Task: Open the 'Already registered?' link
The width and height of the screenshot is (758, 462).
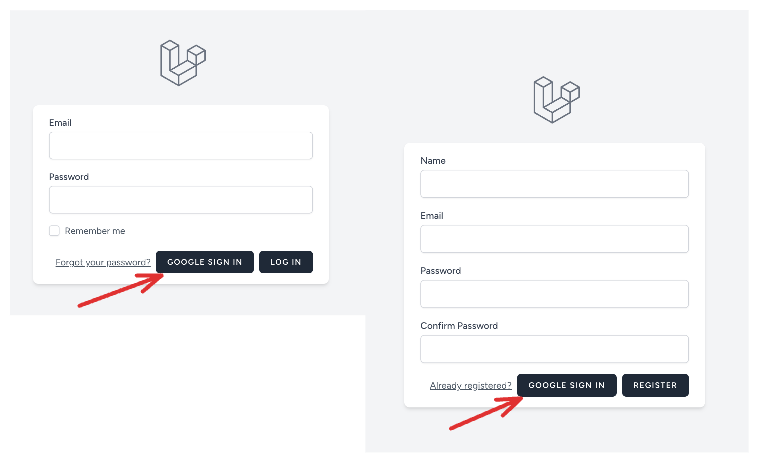Action: coord(470,386)
